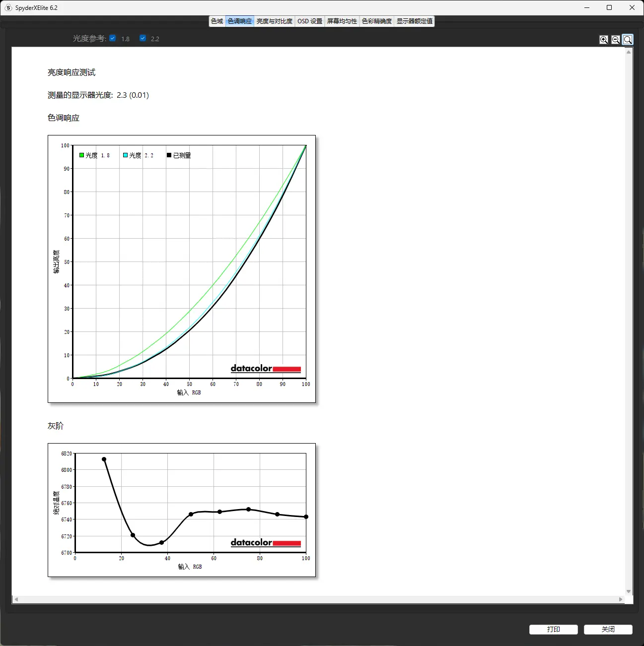Click the green 光度 1.8 legend swatch
The height and width of the screenshot is (646, 644).
point(82,155)
